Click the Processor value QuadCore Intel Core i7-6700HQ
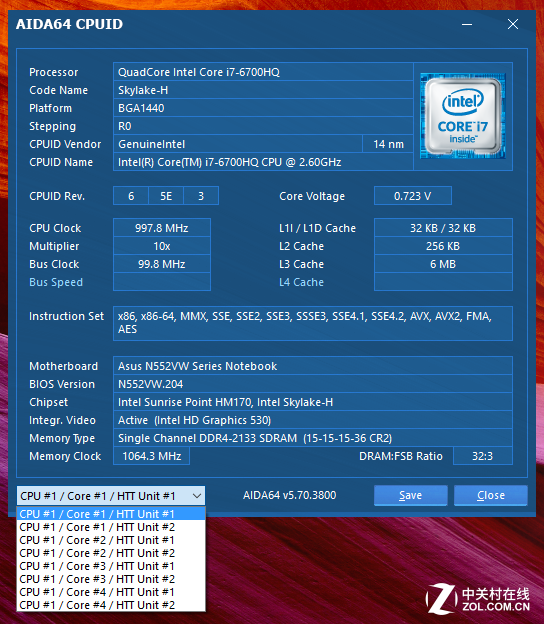544x624 pixels. 263,72
